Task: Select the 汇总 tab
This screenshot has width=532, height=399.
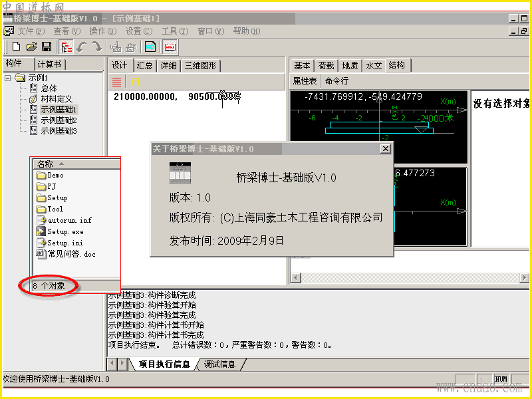Action: click(x=144, y=65)
